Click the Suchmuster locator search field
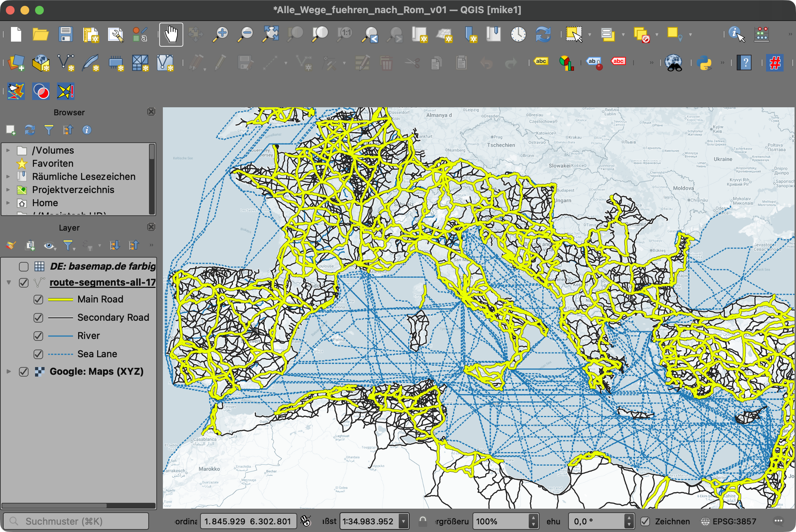Screen dimensions: 796x532 point(76,521)
